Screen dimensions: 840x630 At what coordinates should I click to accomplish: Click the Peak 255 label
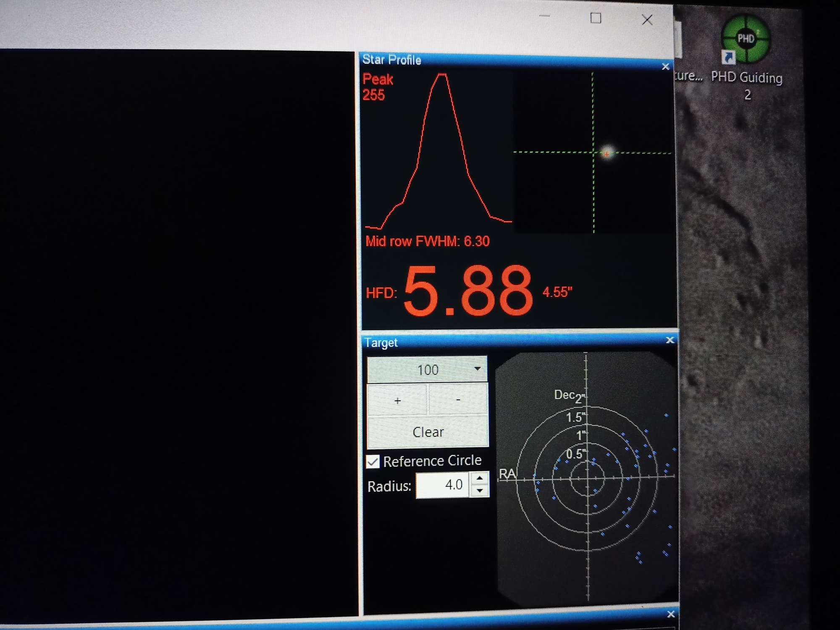click(x=378, y=87)
